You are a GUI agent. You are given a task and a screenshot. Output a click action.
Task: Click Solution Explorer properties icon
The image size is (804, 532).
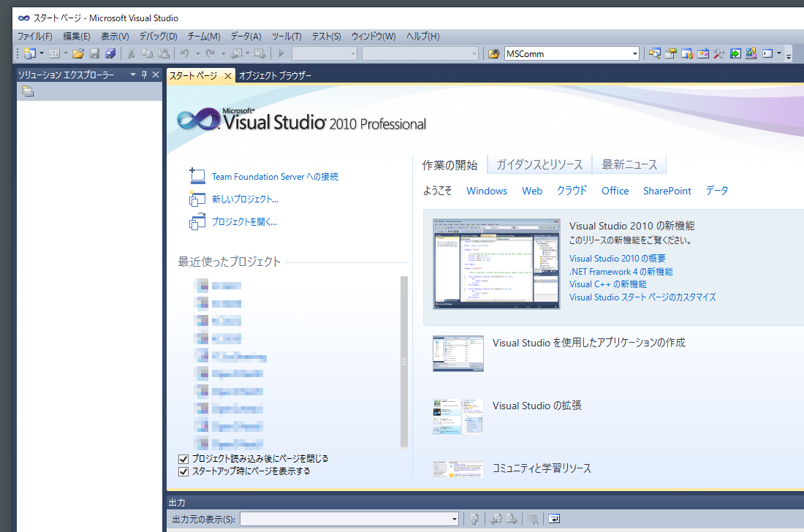(28, 91)
